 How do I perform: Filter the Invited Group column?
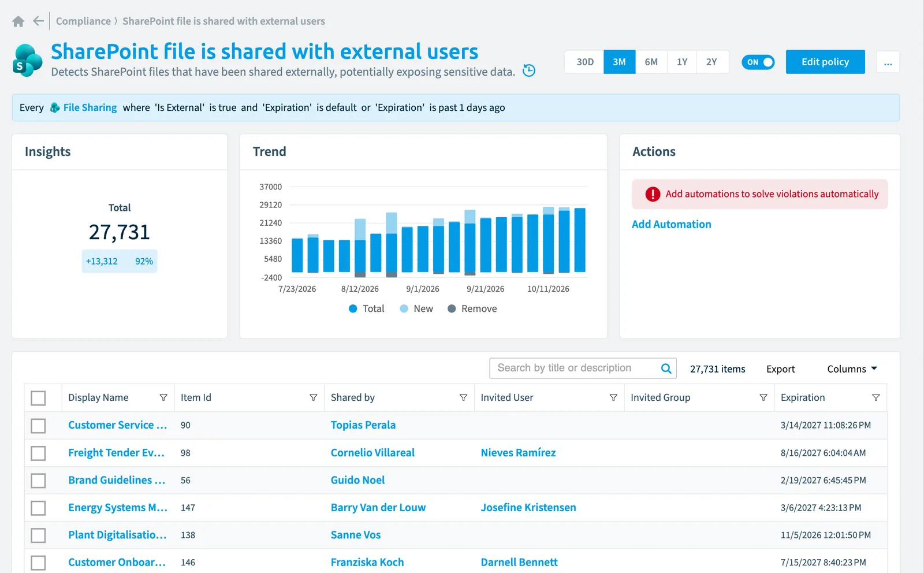(x=763, y=397)
